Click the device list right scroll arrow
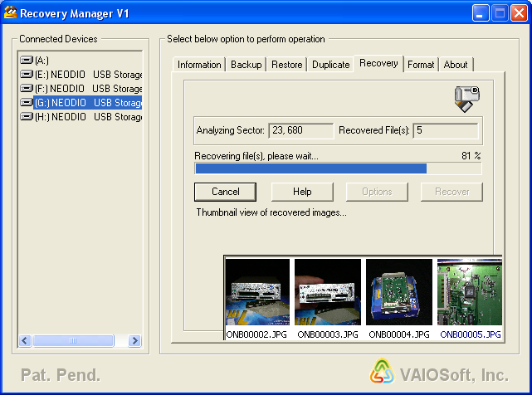 [x=134, y=340]
